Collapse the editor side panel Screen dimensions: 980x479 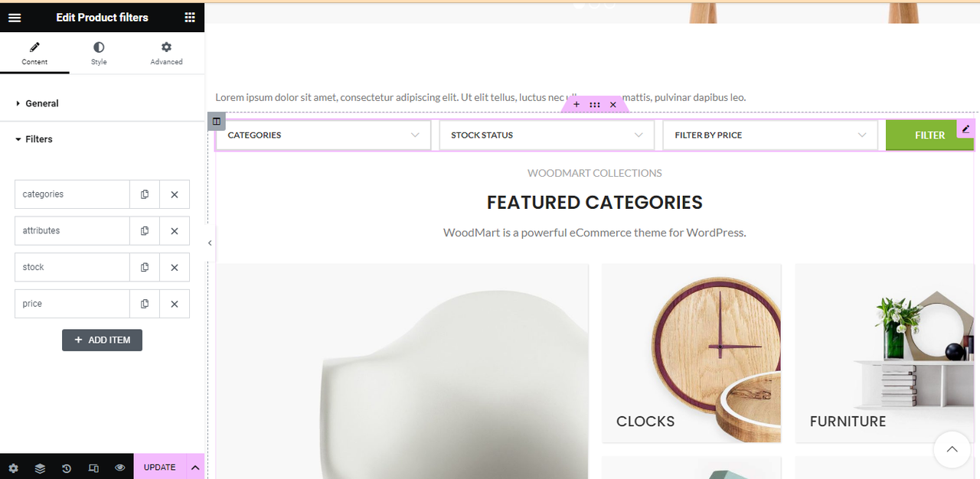210,243
